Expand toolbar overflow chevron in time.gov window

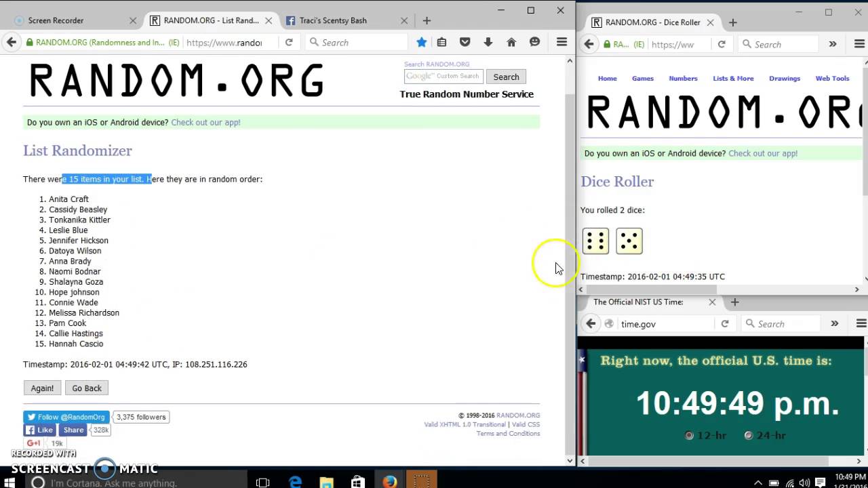pyautogui.click(x=835, y=324)
